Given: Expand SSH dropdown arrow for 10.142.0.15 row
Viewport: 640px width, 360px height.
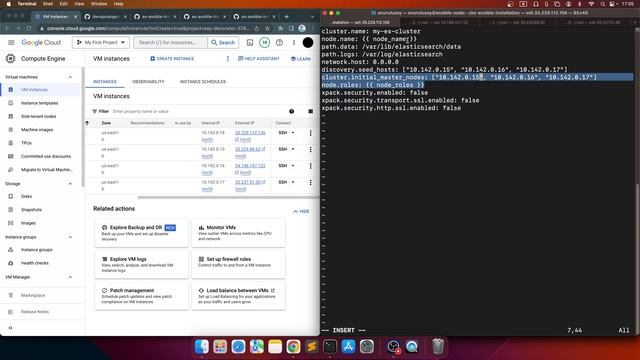Looking at the screenshot, I should click(x=293, y=149).
